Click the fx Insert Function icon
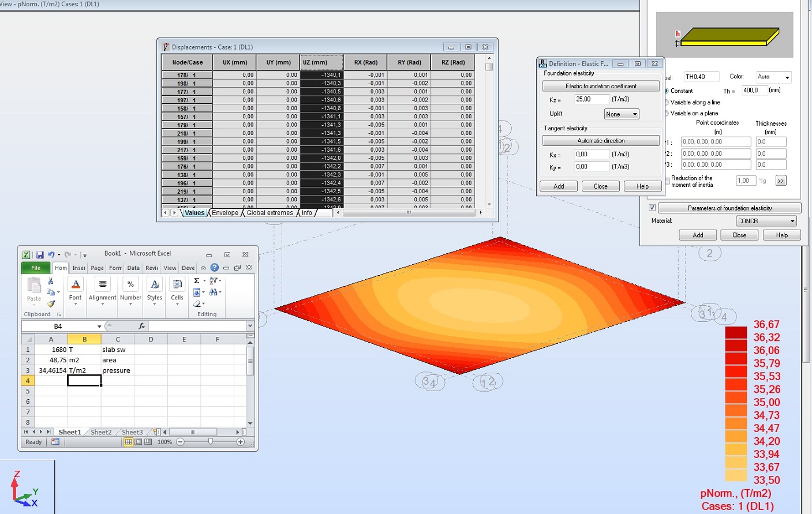The image size is (812, 514). point(142,326)
